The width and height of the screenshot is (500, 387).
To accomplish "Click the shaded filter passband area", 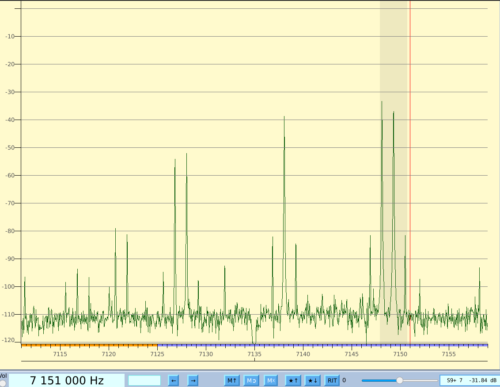I will tap(395, 173).
